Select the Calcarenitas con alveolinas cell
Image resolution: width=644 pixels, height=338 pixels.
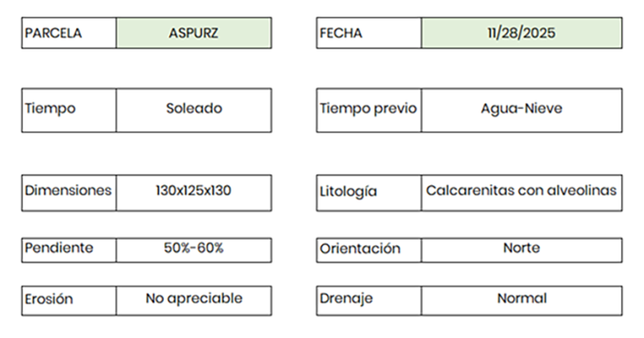(522, 192)
